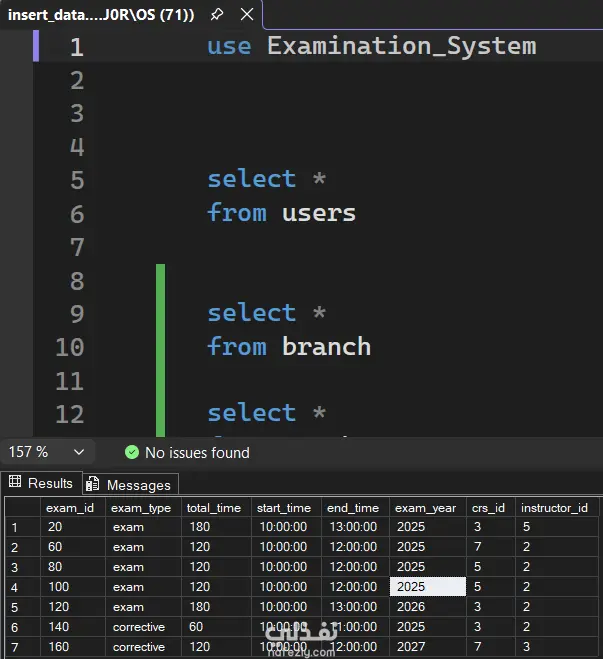
Task: Click the exam_year column header
Action: (425, 508)
